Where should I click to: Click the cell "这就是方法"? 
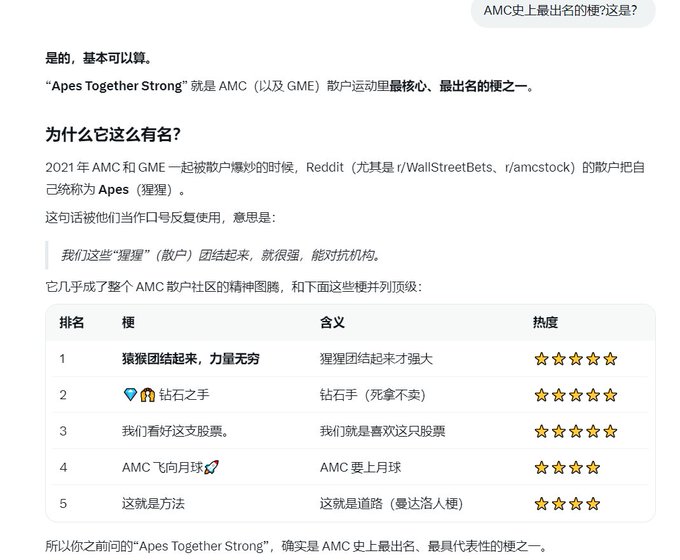click(153, 504)
